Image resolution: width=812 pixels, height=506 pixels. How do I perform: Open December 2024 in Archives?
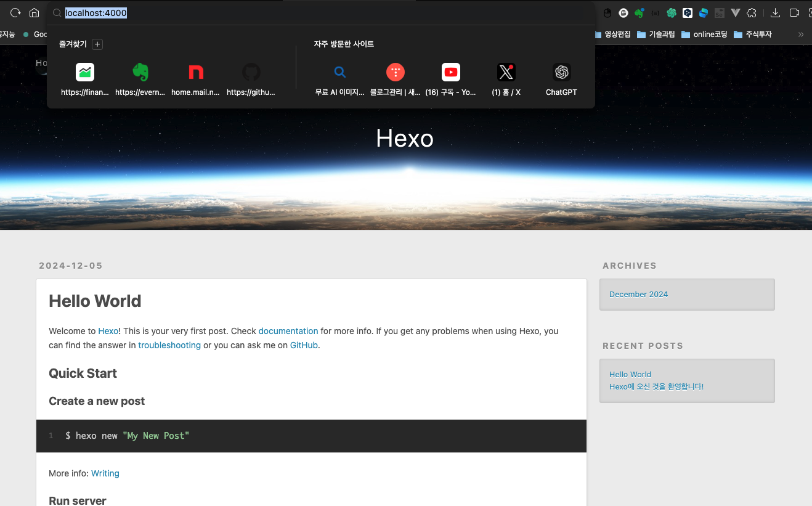point(638,294)
